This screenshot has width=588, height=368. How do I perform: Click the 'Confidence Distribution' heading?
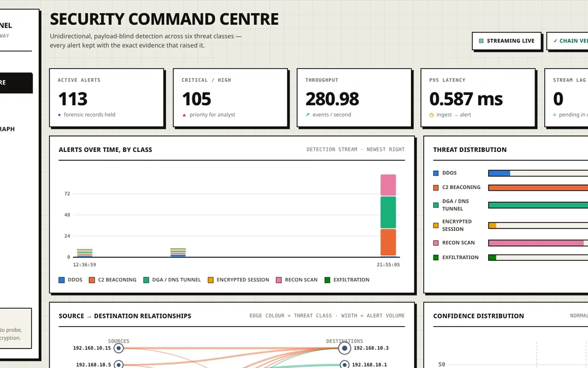(x=479, y=316)
